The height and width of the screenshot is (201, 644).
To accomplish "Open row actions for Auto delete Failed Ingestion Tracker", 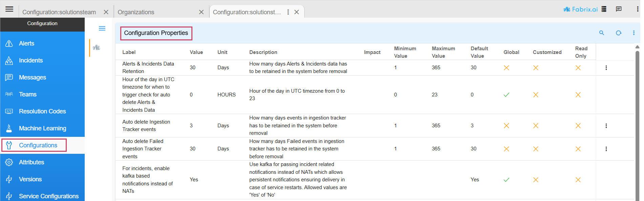I will click(x=606, y=149).
